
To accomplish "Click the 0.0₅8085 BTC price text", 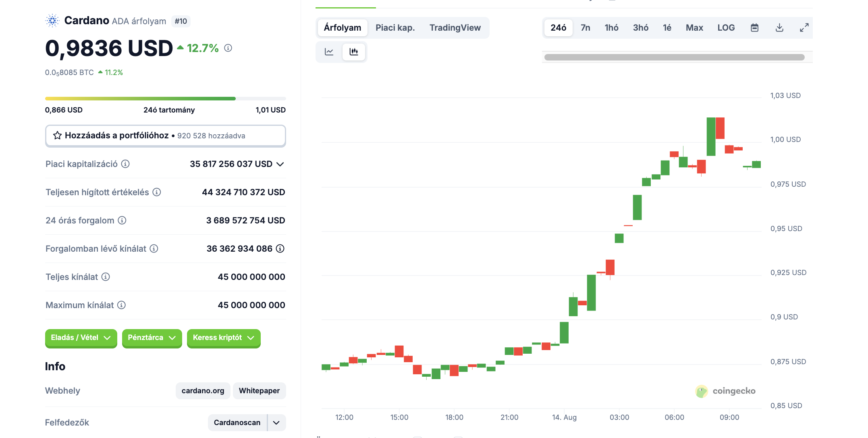I will pos(69,73).
